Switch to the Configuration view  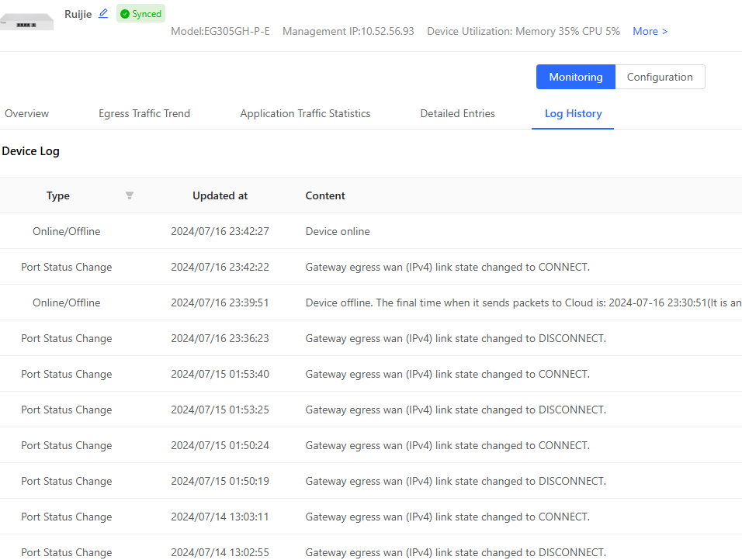tap(660, 77)
